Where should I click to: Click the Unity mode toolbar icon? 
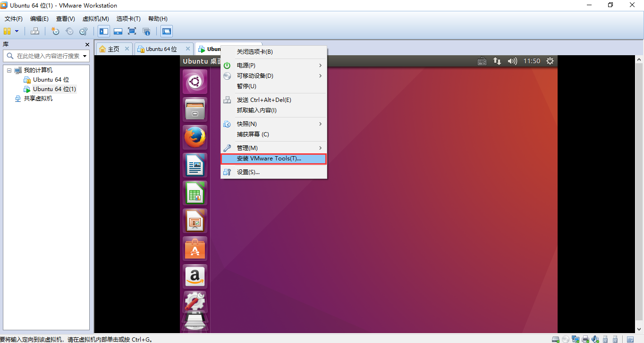146,31
